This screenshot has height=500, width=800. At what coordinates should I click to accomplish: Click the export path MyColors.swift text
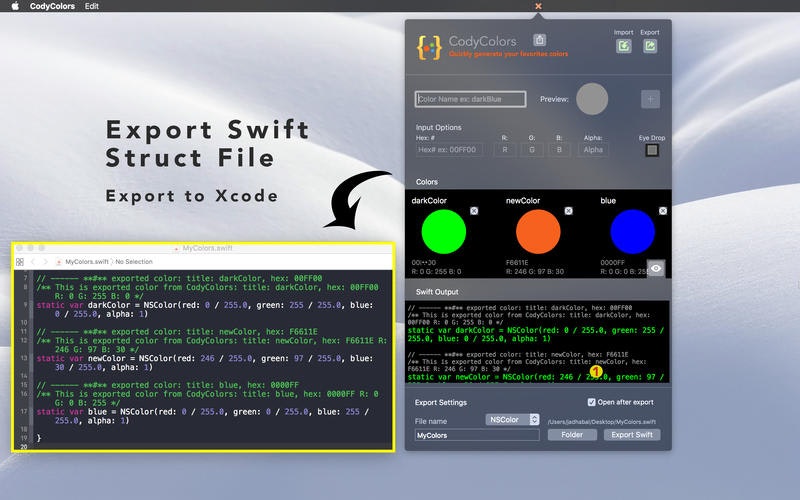[x=602, y=422]
